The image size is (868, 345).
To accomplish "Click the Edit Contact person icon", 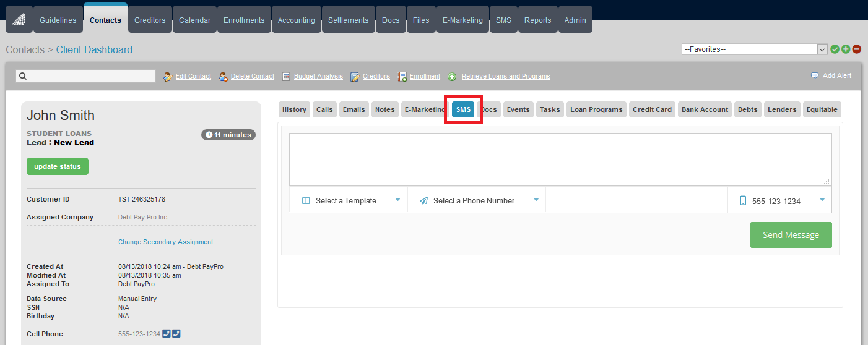I will tap(167, 77).
